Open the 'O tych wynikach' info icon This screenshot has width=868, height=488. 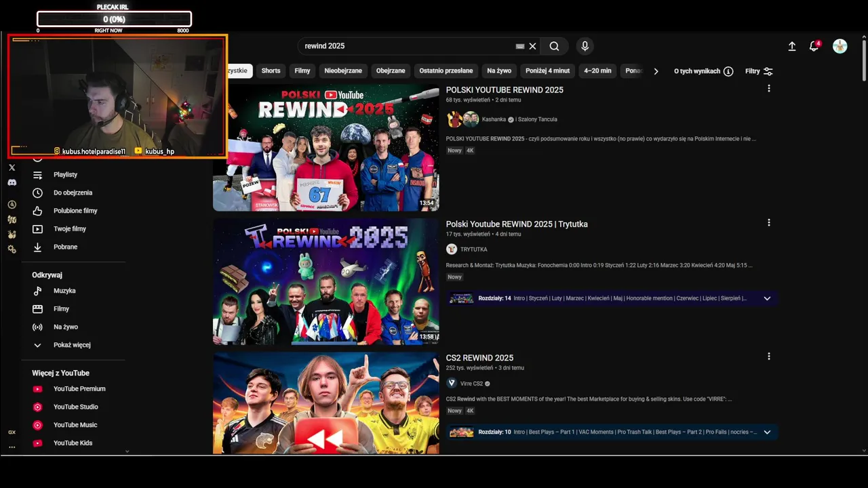[x=728, y=71]
